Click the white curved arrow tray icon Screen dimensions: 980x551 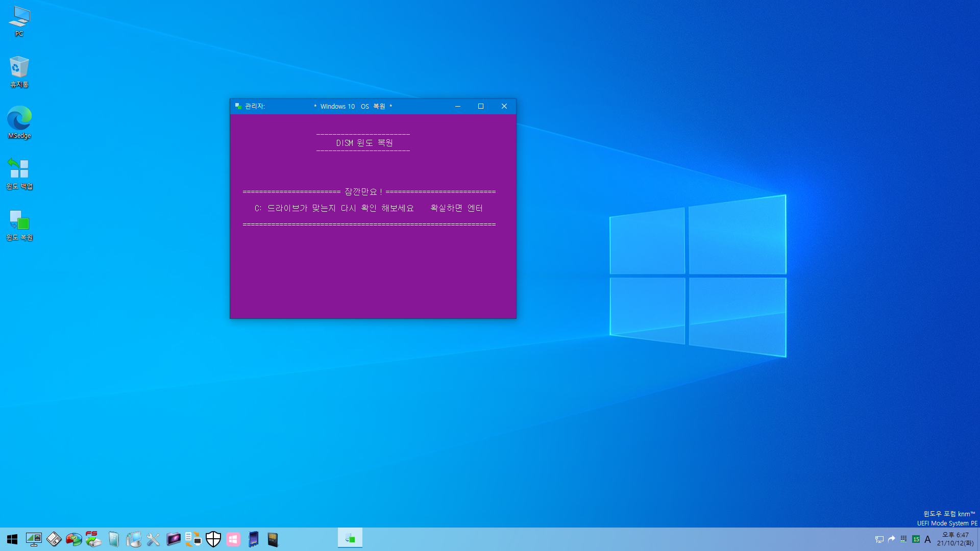[x=892, y=539]
